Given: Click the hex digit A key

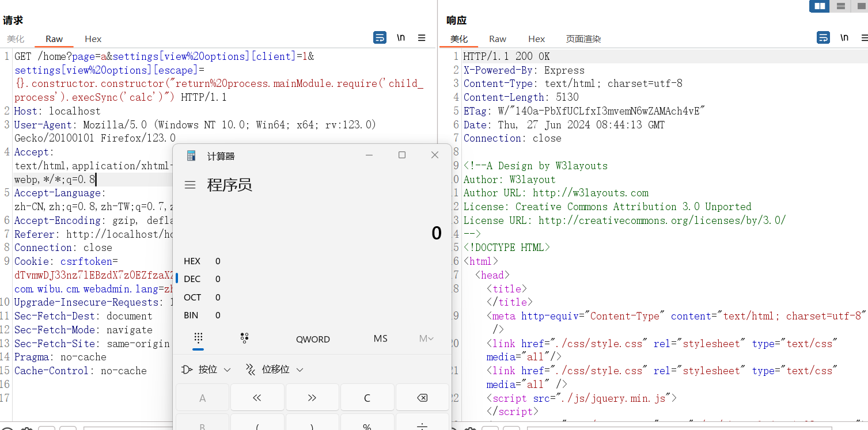Looking at the screenshot, I should [x=202, y=398].
